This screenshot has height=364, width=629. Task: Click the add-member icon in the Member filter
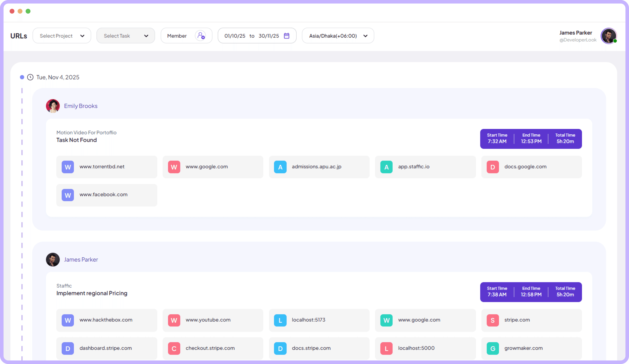200,36
